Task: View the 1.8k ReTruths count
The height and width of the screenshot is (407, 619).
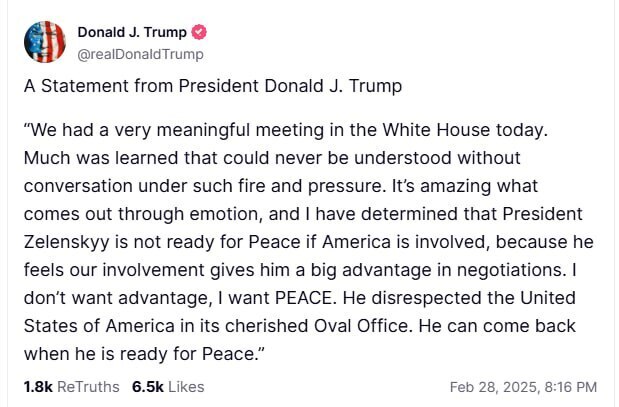Action: [x=38, y=387]
